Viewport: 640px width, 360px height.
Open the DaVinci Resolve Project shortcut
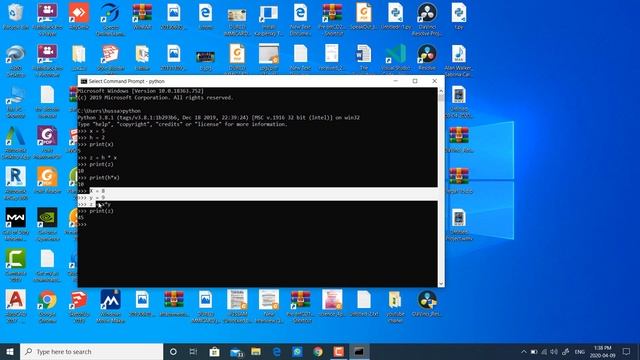coord(427,18)
